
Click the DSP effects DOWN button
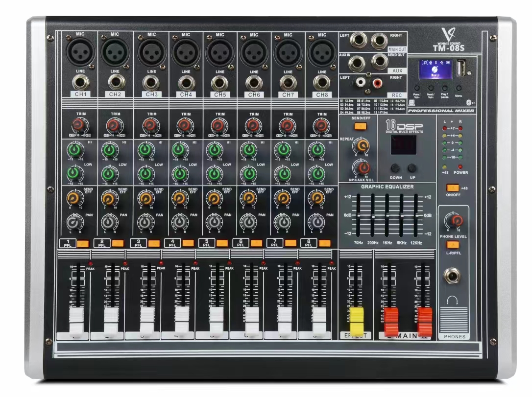click(x=396, y=167)
